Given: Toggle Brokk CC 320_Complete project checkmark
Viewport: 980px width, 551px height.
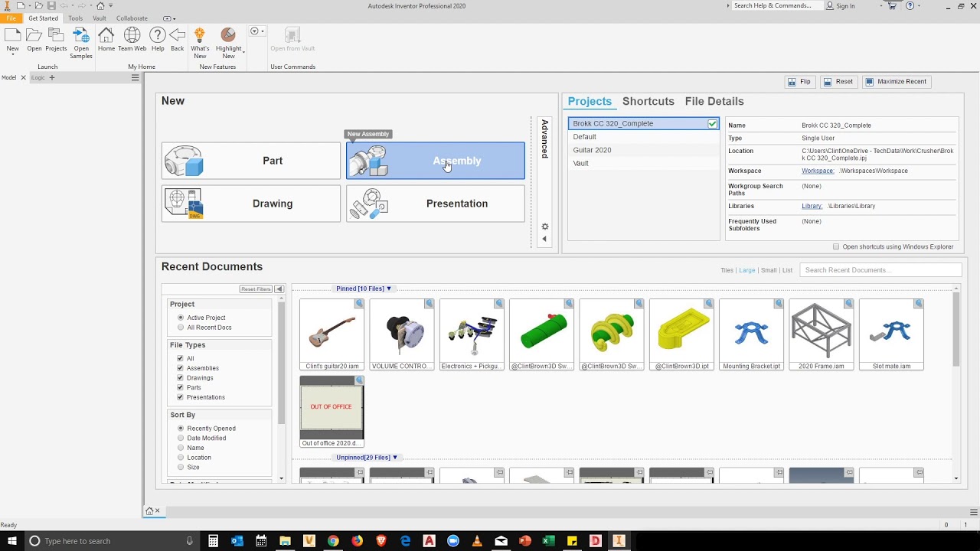Looking at the screenshot, I should tap(713, 123).
